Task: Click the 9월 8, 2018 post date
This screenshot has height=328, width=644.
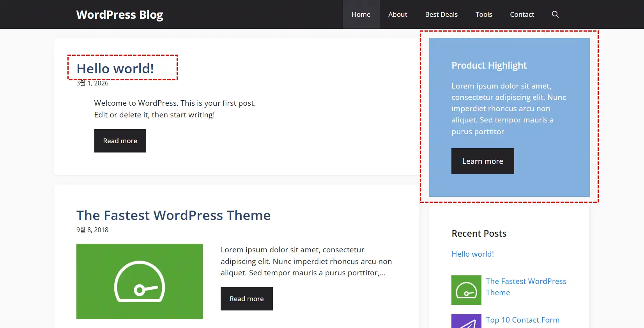Action: pos(92,230)
